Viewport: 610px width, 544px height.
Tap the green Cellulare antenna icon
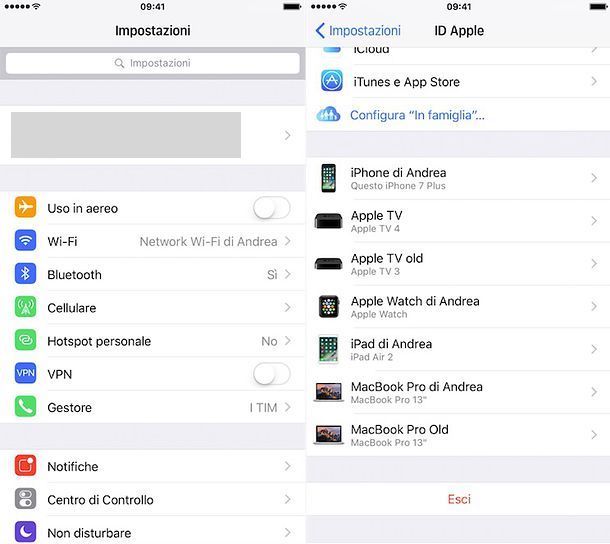coord(25,307)
